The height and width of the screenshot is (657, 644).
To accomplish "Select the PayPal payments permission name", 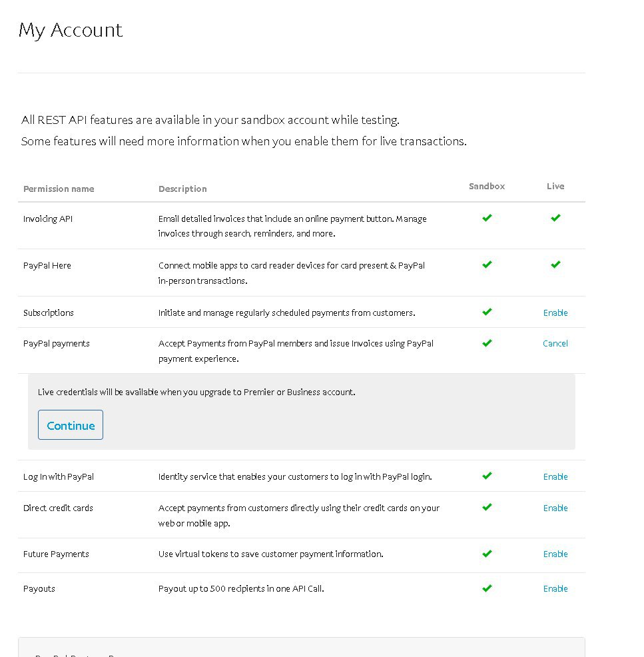I will click(56, 344).
